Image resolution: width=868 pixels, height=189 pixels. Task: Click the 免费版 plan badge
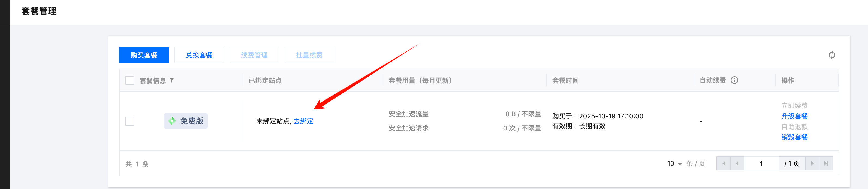[186, 121]
